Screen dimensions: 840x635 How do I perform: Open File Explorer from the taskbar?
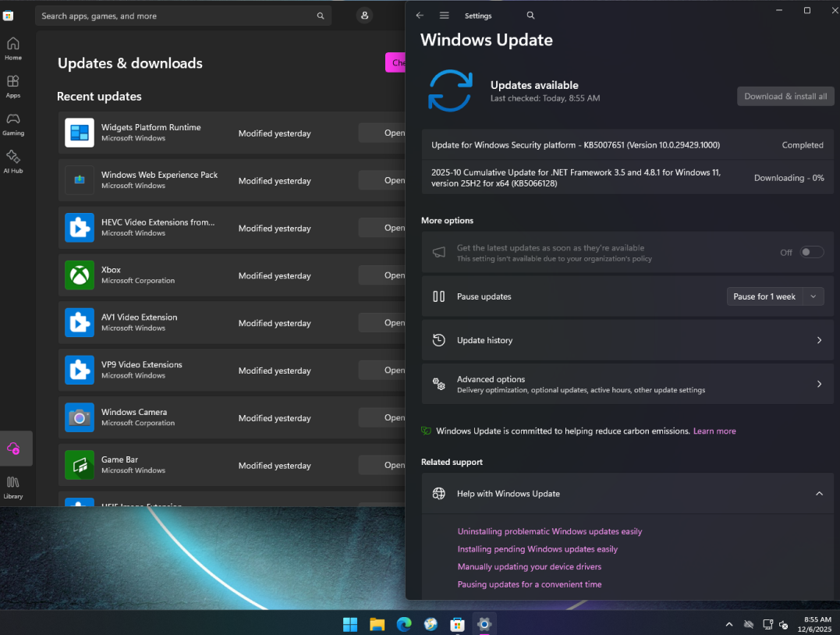click(x=377, y=624)
